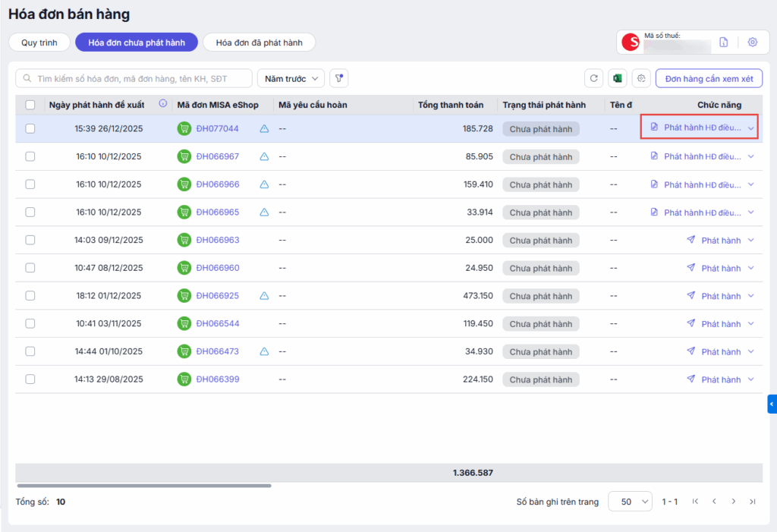Image resolution: width=777 pixels, height=532 pixels.
Task: Open the filter funnel icon
Action: (x=338, y=78)
